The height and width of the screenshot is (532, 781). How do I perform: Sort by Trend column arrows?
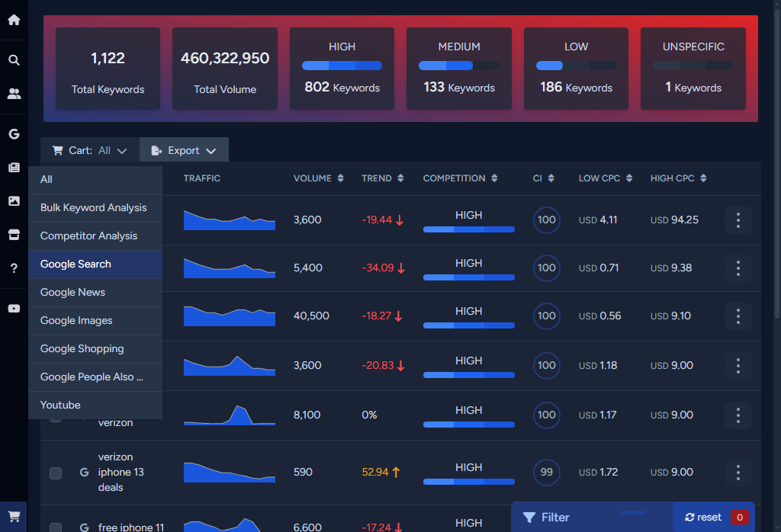pyautogui.click(x=400, y=178)
